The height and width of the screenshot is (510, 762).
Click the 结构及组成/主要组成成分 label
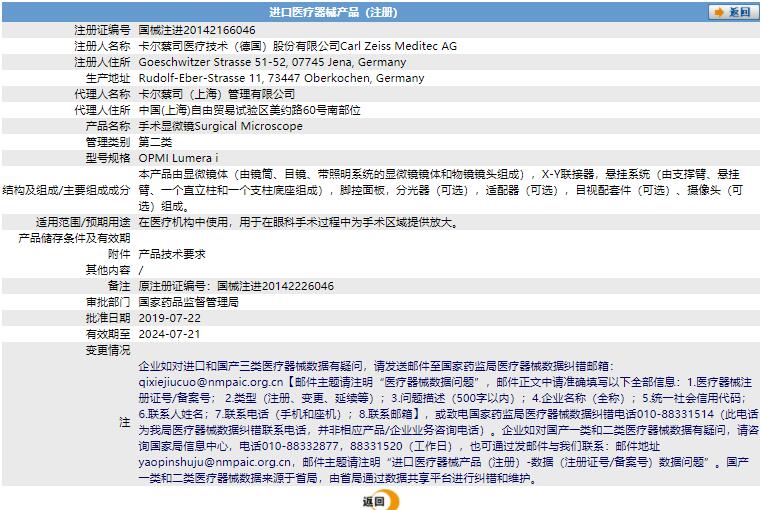[66, 190]
